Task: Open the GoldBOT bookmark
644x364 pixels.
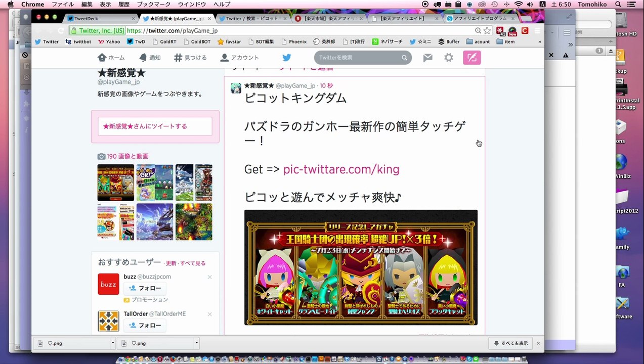Action: point(196,41)
